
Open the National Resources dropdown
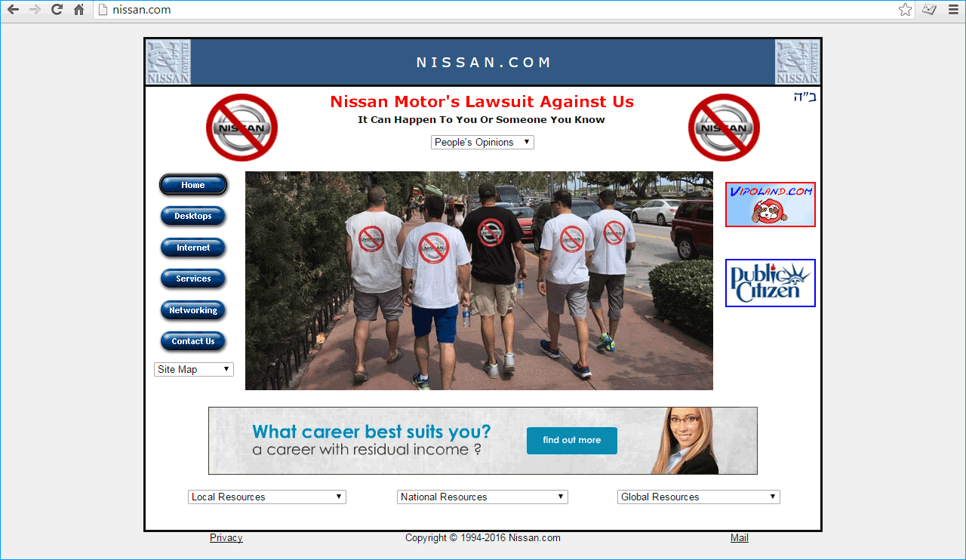point(482,497)
